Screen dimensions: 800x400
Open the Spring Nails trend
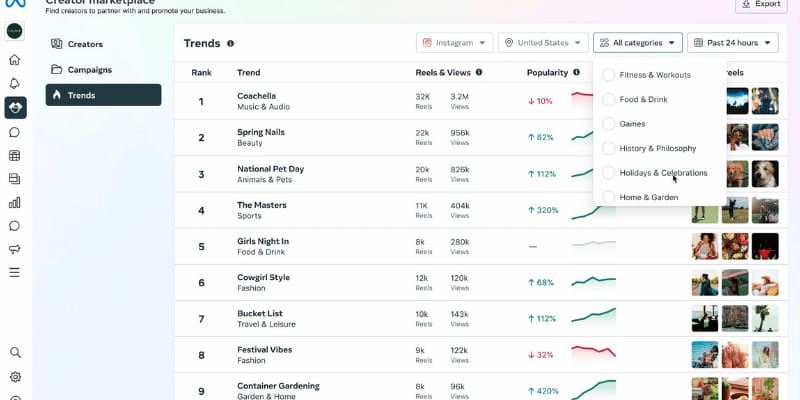[261, 132]
